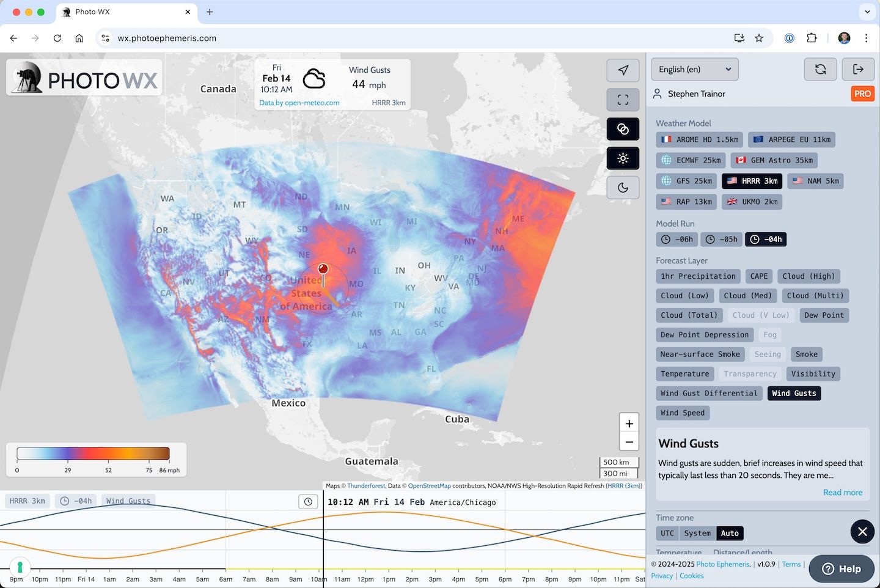Switch to dark mode moon button
This screenshot has height=588, width=880.
pyautogui.click(x=623, y=188)
